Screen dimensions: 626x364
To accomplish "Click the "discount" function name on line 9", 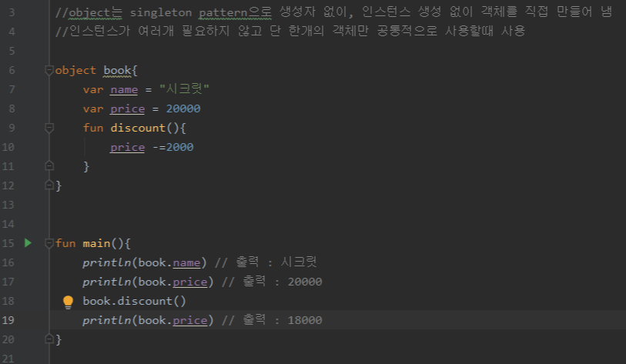I will click(x=138, y=128).
